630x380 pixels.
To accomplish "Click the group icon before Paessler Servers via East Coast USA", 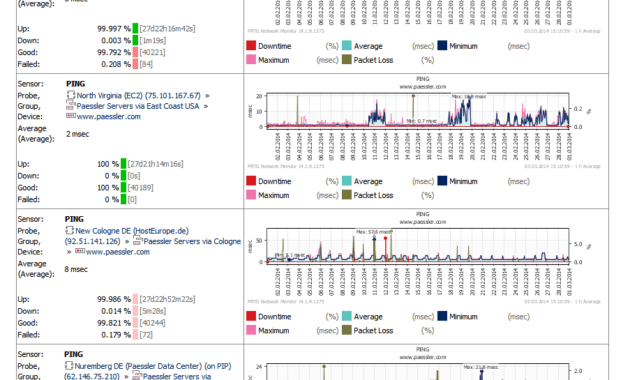I will pos(71,106).
